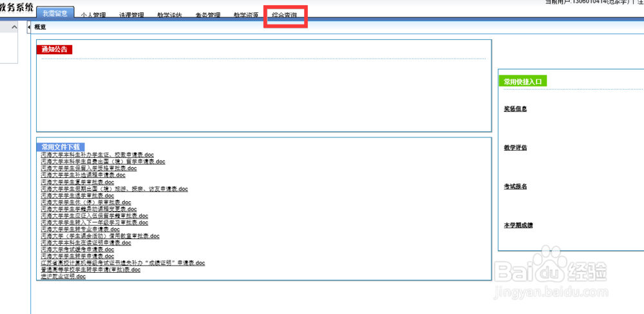This screenshot has height=314, width=644.
Task: Click the 通知公告 section header
Action: point(54,49)
